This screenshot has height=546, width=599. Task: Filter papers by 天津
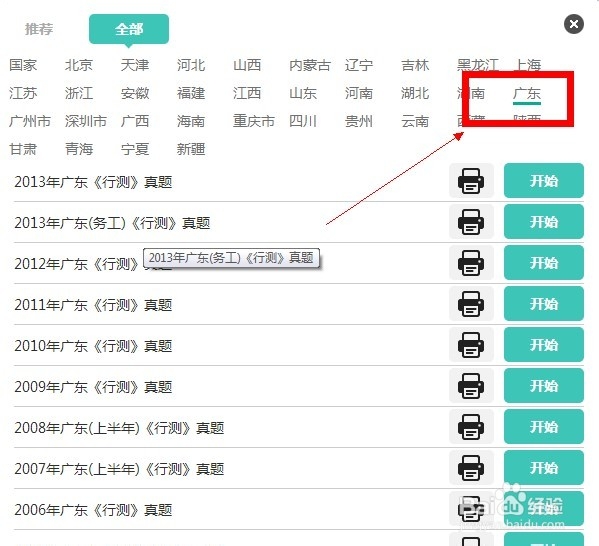(135, 65)
